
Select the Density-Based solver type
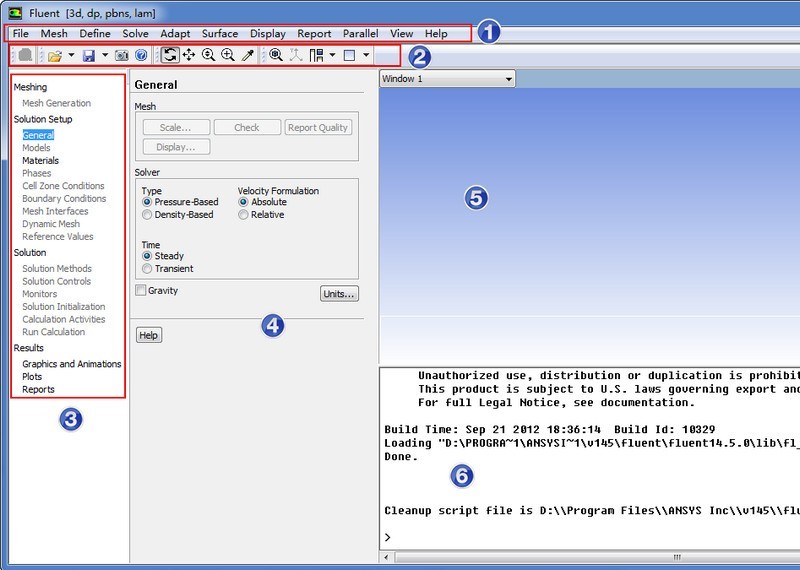[x=148, y=215]
